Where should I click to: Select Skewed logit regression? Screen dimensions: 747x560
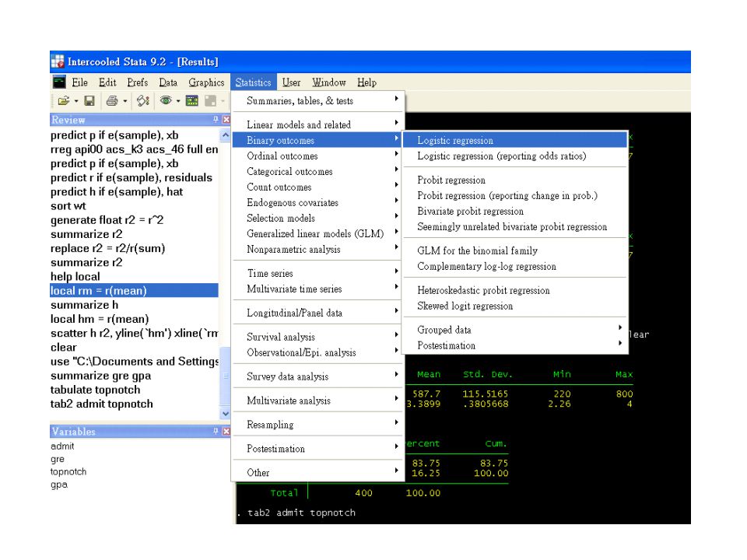pos(515,306)
